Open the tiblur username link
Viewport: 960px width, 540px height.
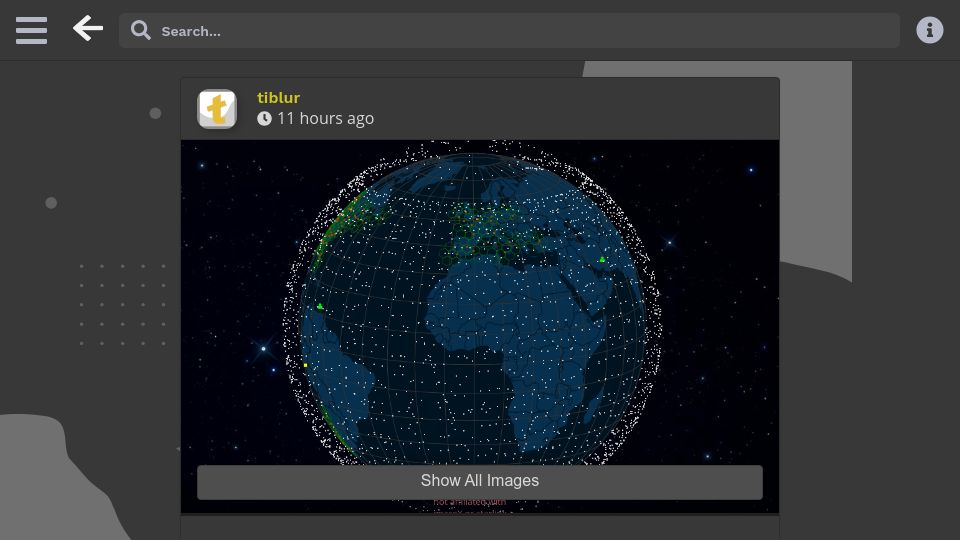(x=279, y=98)
